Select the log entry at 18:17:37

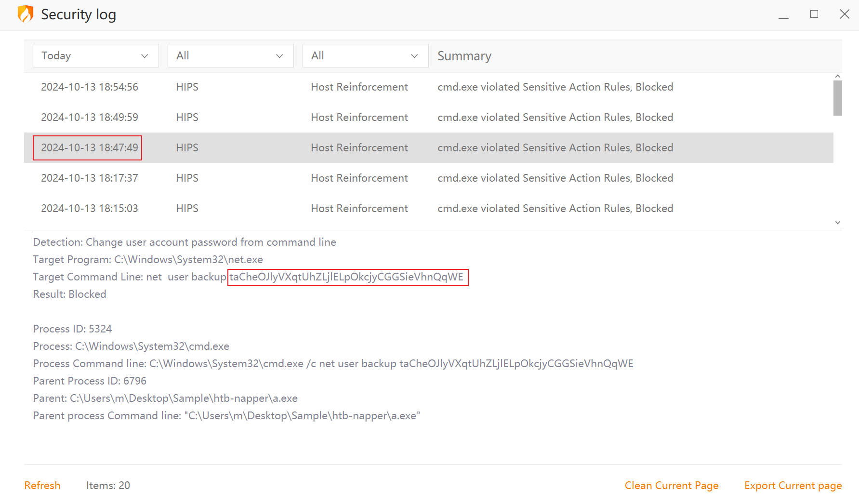click(x=429, y=178)
